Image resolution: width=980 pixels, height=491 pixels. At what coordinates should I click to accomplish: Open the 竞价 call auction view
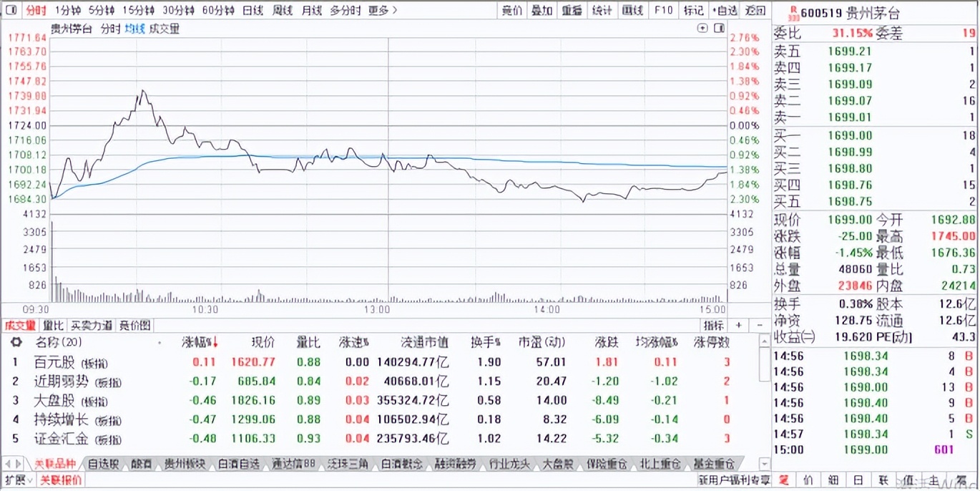tap(511, 11)
